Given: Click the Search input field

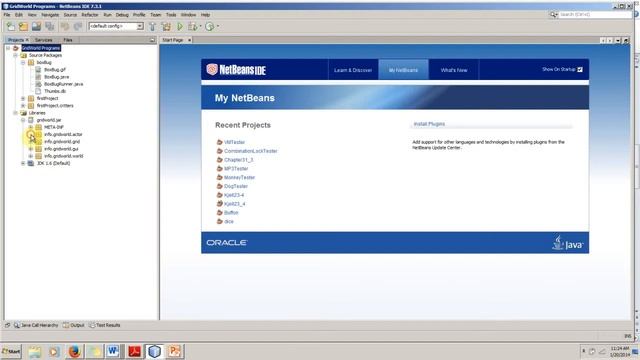Looking at the screenshot, I should click(595, 14).
